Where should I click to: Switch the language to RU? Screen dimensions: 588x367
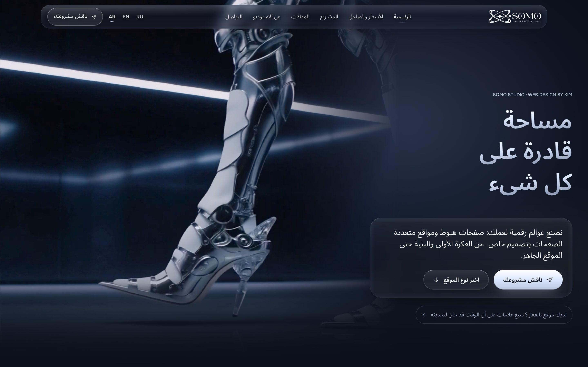[140, 17]
